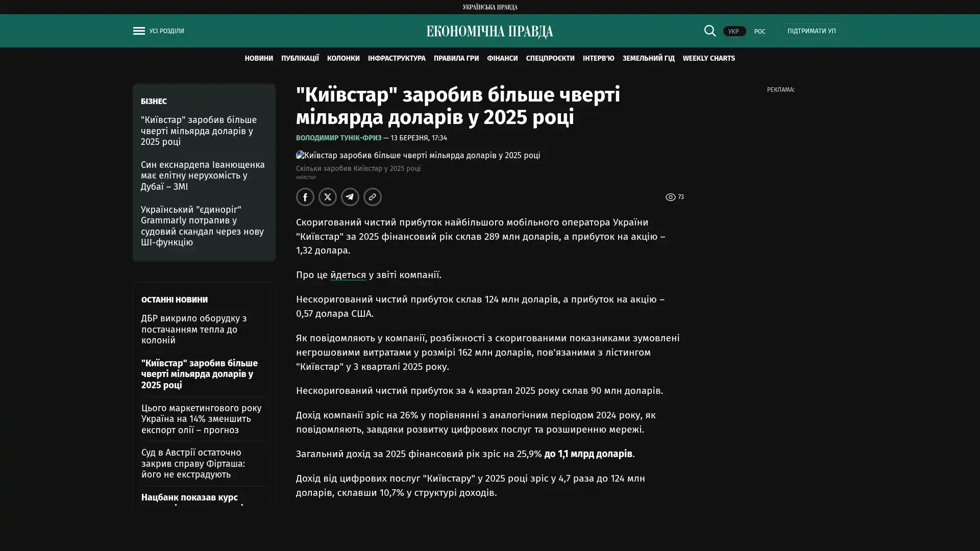This screenshot has width=980, height=551.
Task: Follow the 'йдеться' hyperlink in article
Action: point(348,275)
